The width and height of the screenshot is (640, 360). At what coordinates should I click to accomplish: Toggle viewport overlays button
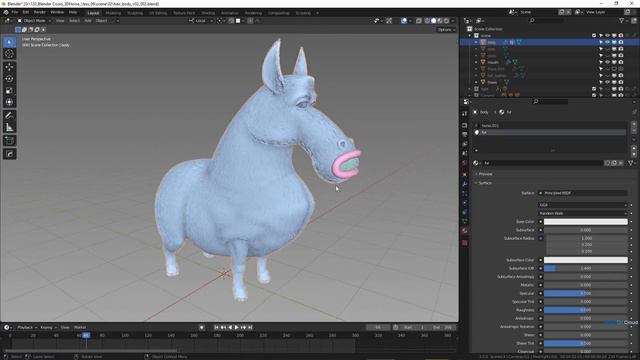pyautogui.click(x=404, y=20)
